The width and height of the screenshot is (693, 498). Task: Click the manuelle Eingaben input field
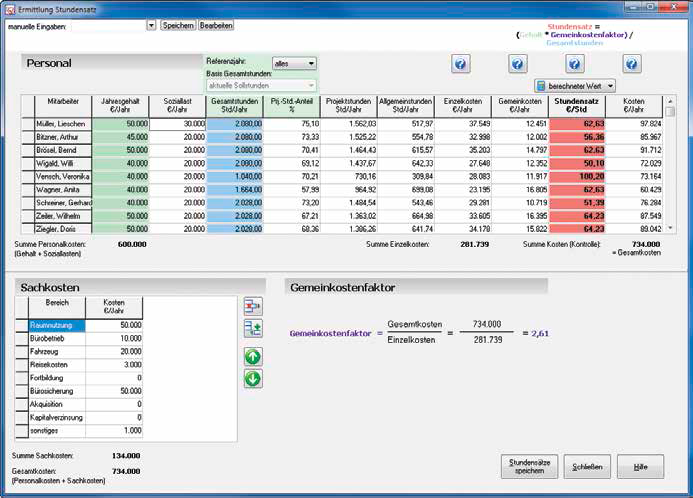point(108,26)
